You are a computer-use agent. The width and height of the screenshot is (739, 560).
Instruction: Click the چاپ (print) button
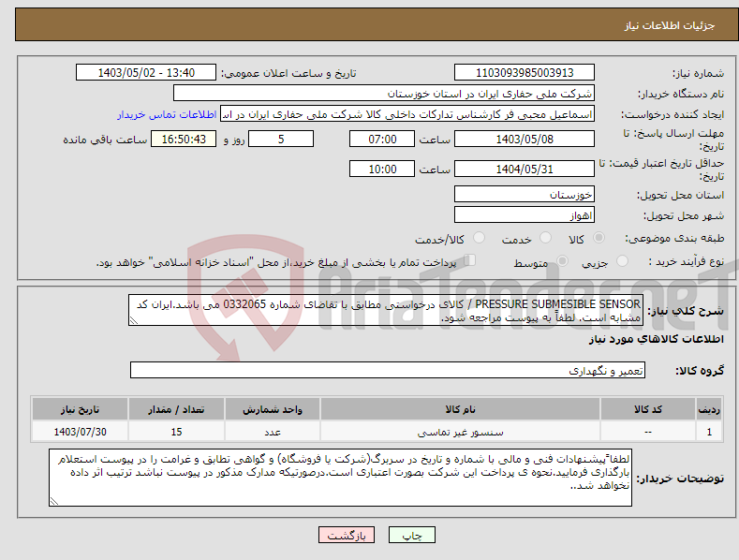411,535
